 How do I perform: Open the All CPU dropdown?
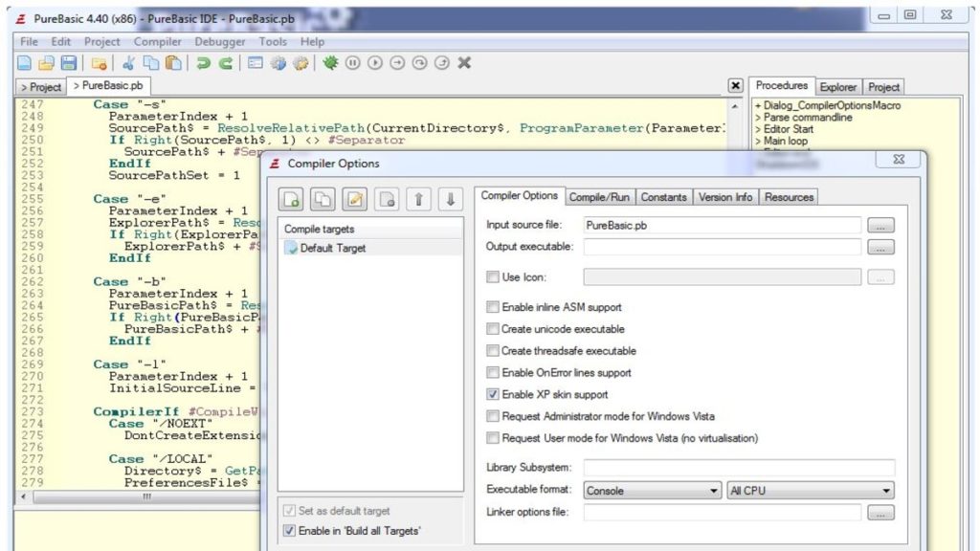(x=885, y=489)
